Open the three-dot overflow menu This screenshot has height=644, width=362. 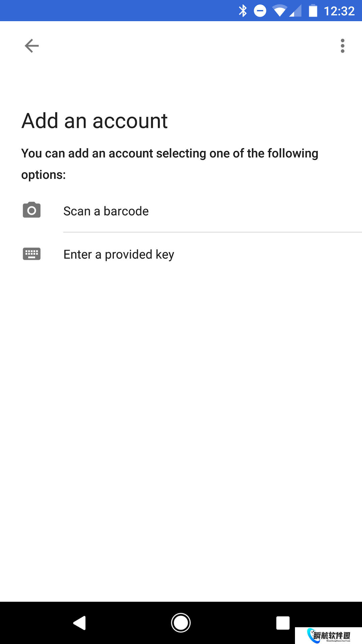(342, 46)
